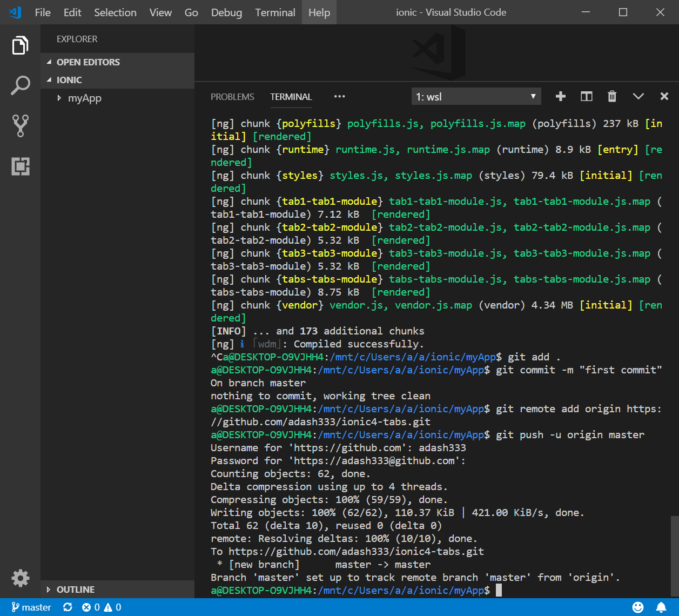The width and height of the screenshot is (679, 616).
Task: Open the Manage gear settings icon
Action: coord(20,578)
